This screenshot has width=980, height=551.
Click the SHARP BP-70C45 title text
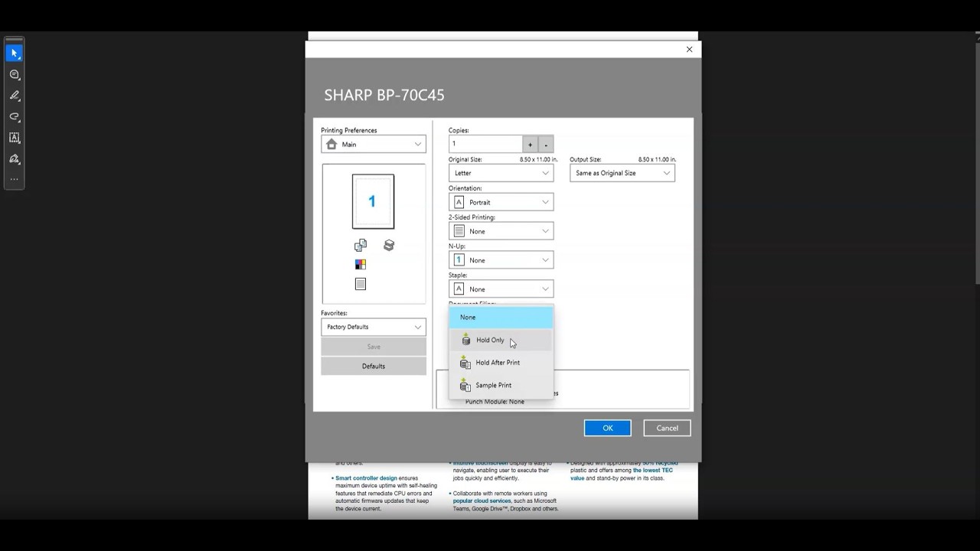click(384, 96)
